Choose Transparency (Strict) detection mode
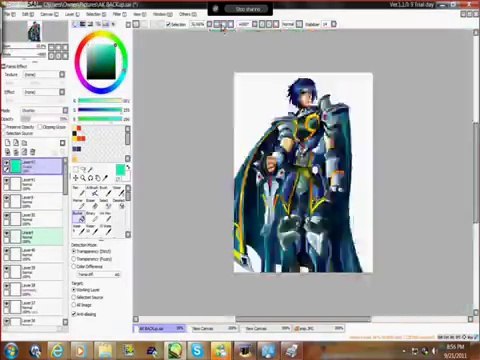The height and width of the screenshot is (360, 480). coord(74,251)
